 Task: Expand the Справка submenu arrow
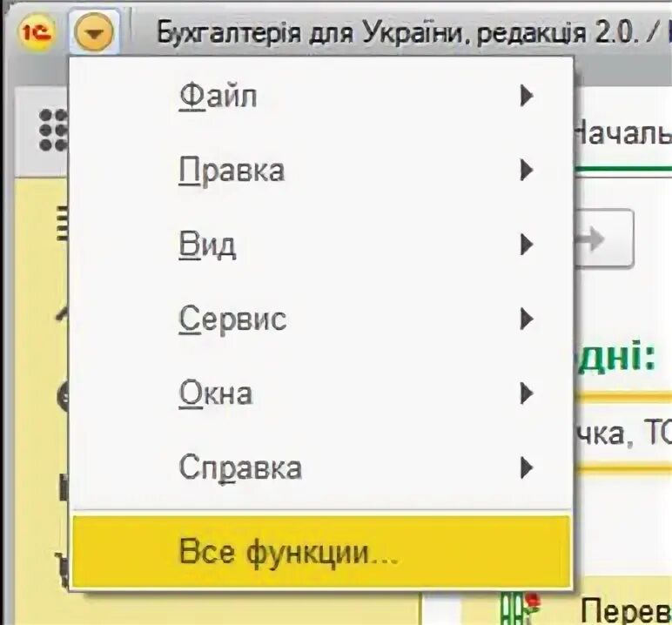point(527,467)
